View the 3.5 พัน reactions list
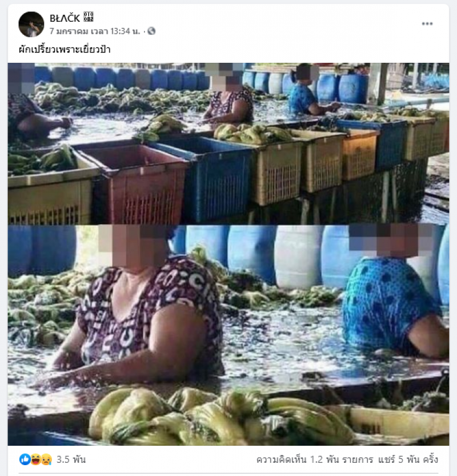 click(71, 459)
